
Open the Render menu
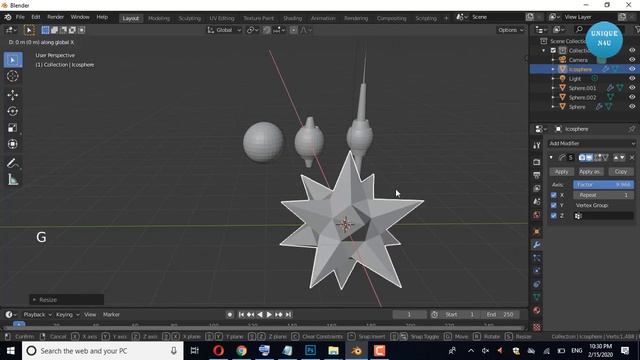(x=56, y=17)
